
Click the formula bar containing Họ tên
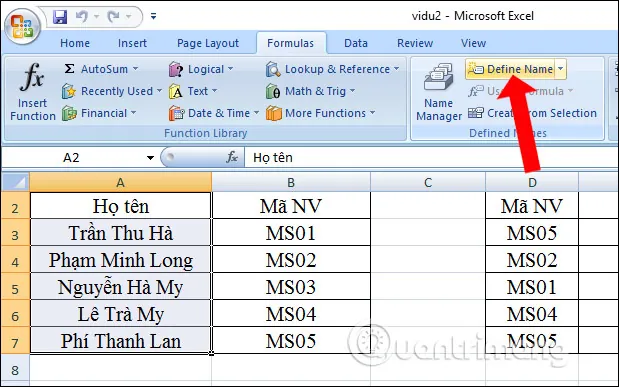coord(431,158)
